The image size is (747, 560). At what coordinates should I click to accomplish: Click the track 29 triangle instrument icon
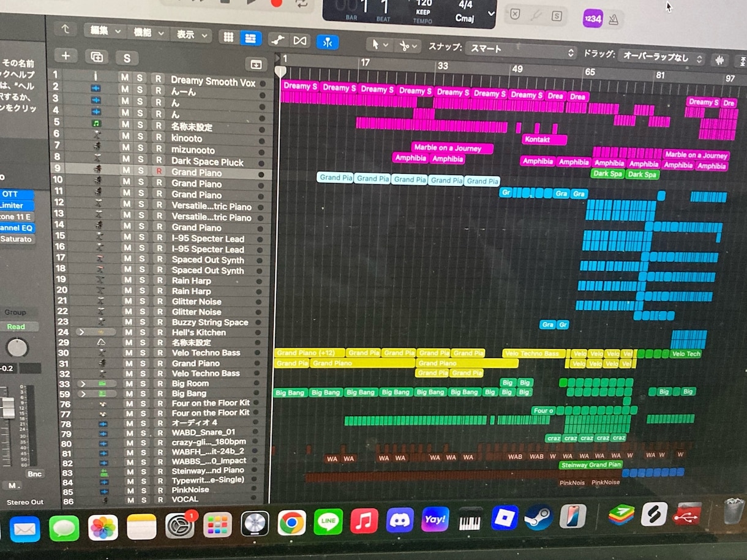coord(100,343)
